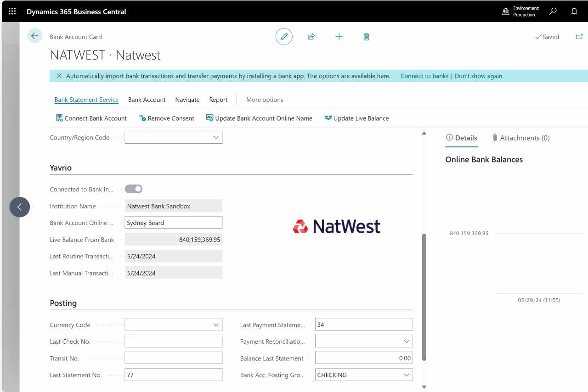Click chart value 840 159 369.95
This screenshot has height=392, width=588.
tap(469, 233)
